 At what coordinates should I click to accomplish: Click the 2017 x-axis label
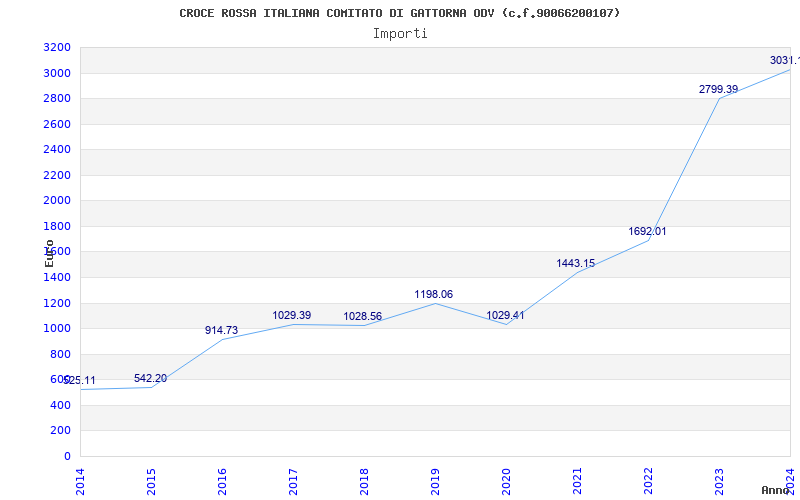[293, 482]
